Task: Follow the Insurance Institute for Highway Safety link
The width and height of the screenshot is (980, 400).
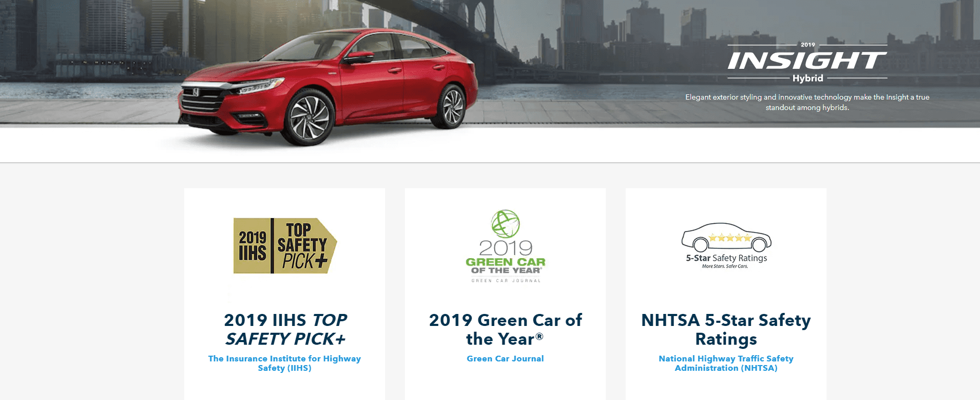Action: coord(284,363)
